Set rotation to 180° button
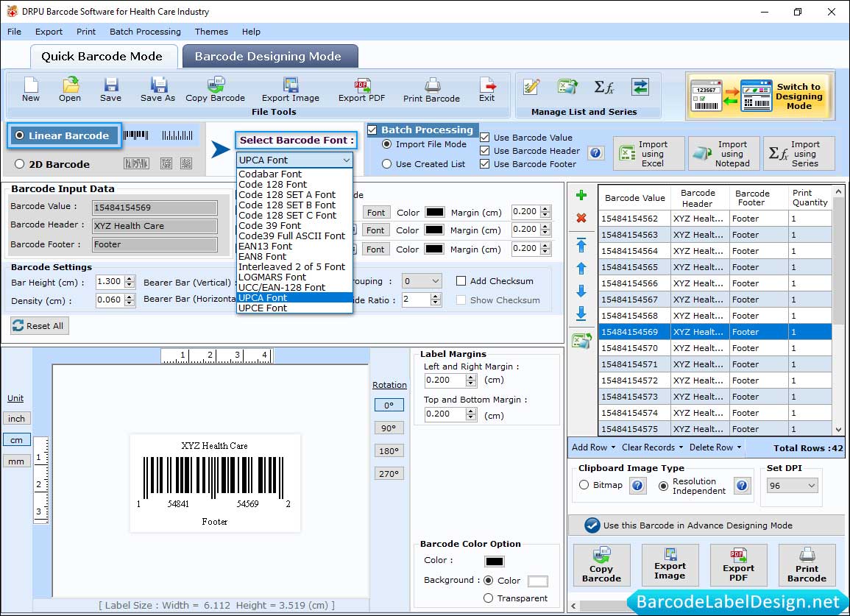Screen dimensions: 850x616 pyautogui.click(x=389, y=450)
